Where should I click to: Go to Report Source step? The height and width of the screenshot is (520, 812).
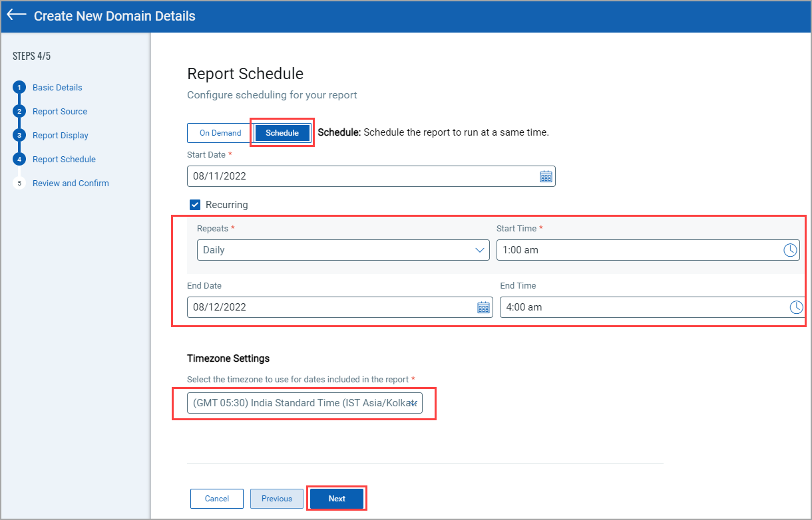[x=60, y=112]
